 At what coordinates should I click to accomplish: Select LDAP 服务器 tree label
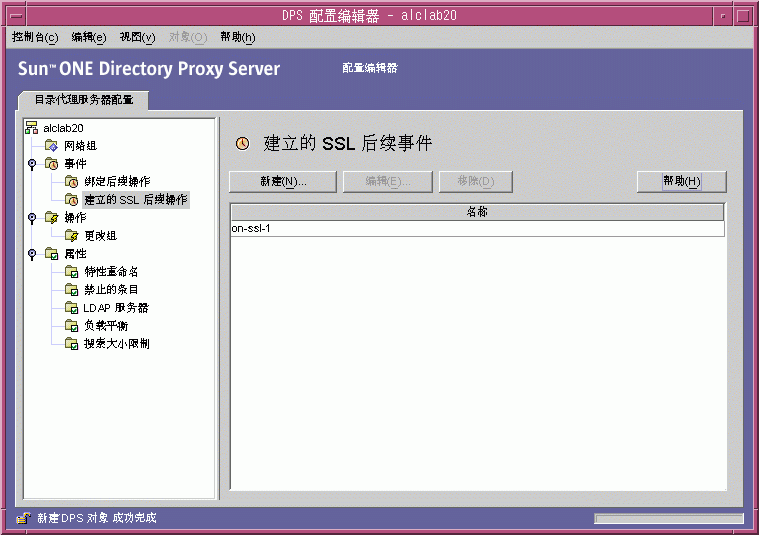click(x=116, y=307)
